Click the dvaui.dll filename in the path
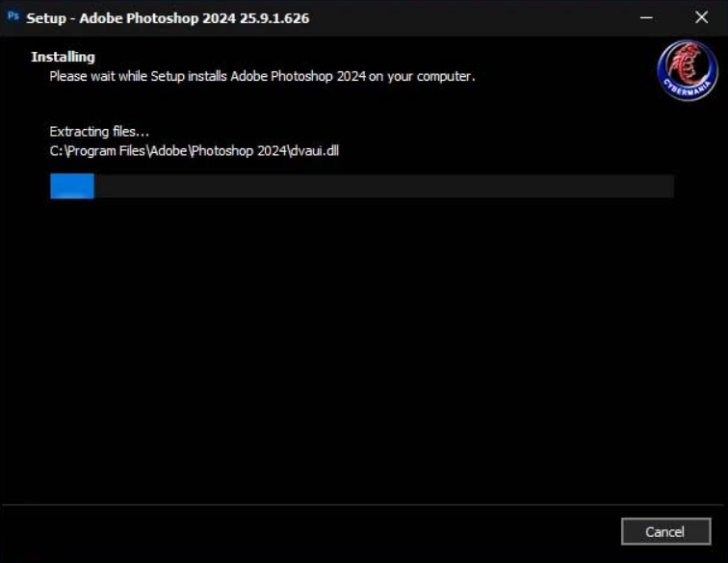Screen dimensions: 728x563 click(x=314, y=150)
